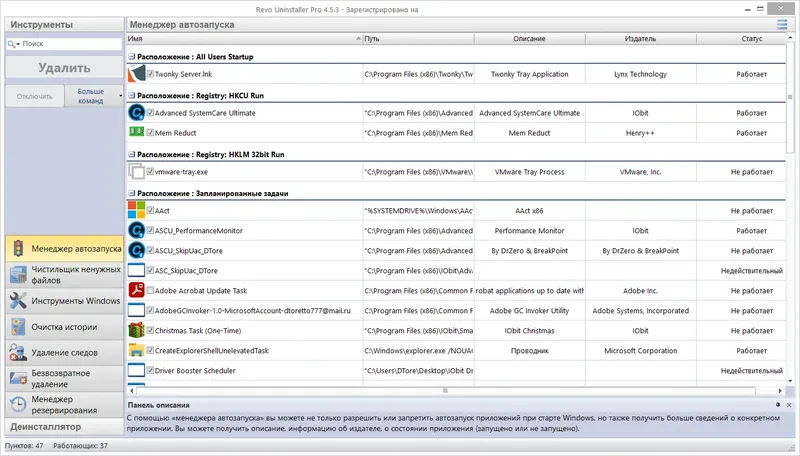Switch to the Деинсталлятор section
The width and height of the screenshot is (800, 456).
coord(64,426)
